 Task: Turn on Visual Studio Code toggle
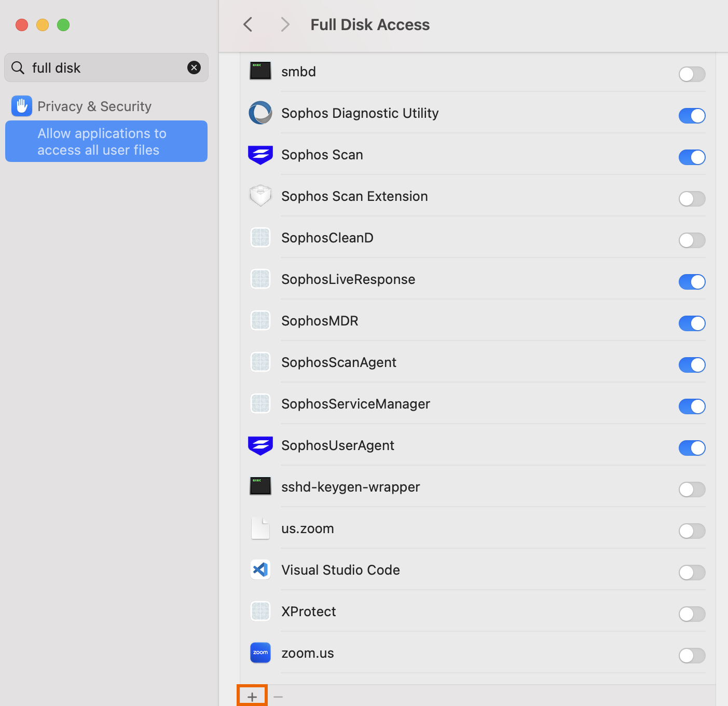[692, 573]
